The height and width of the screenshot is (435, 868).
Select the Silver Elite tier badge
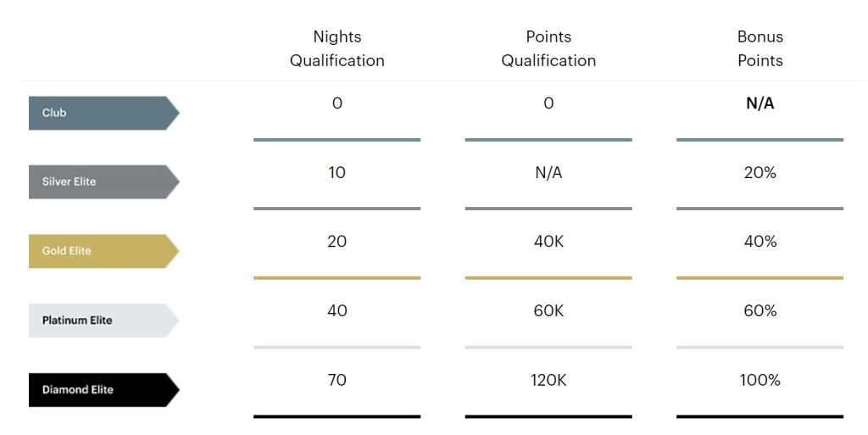[104, 181]
